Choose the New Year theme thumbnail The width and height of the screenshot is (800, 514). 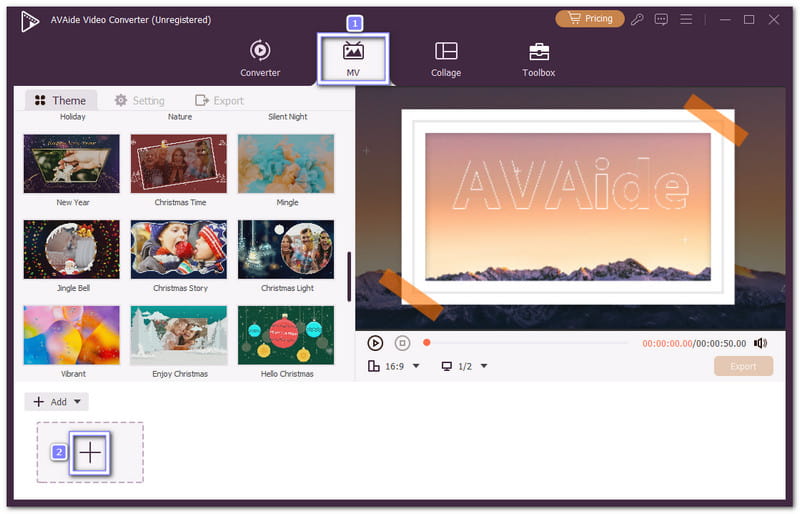[71, 164]
